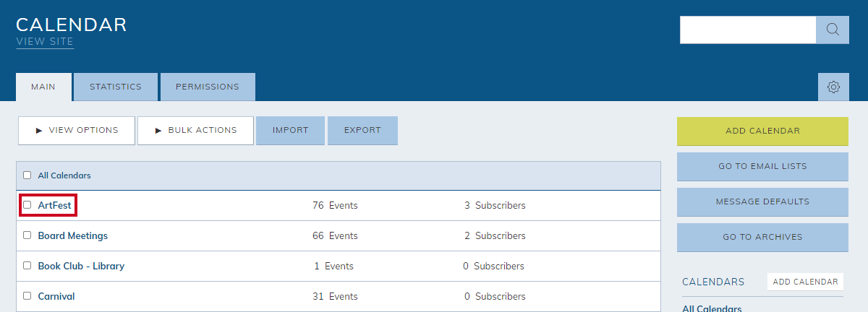The height and width of the screenshot is (312, 868).
Task: Check the Book Club - Library checkbox
Action: (27, 266)
